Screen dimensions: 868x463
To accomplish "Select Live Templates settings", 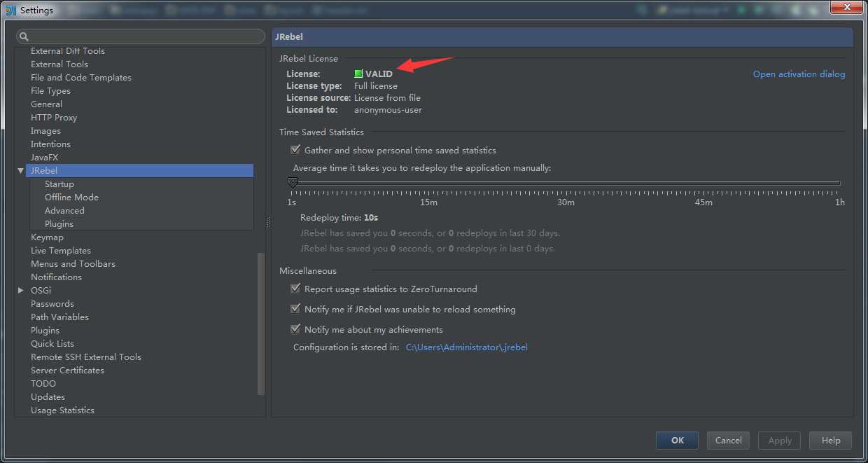I will pyautogui.click(x=61, y=250).
